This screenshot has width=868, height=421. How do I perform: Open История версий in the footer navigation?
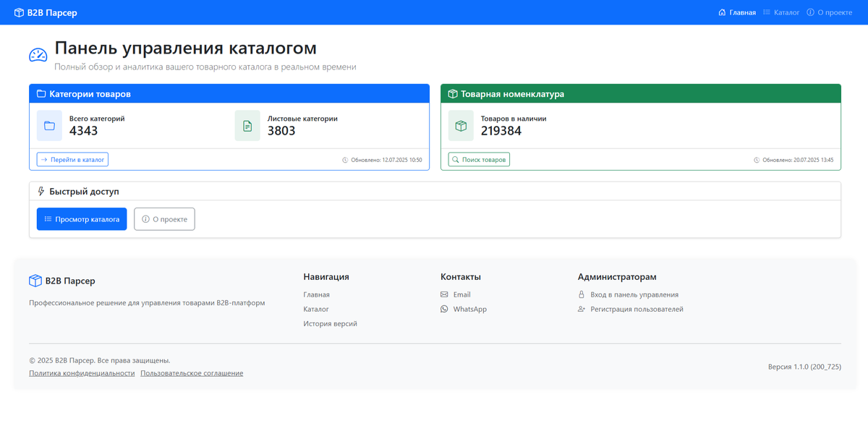click(x=329, y=323)
